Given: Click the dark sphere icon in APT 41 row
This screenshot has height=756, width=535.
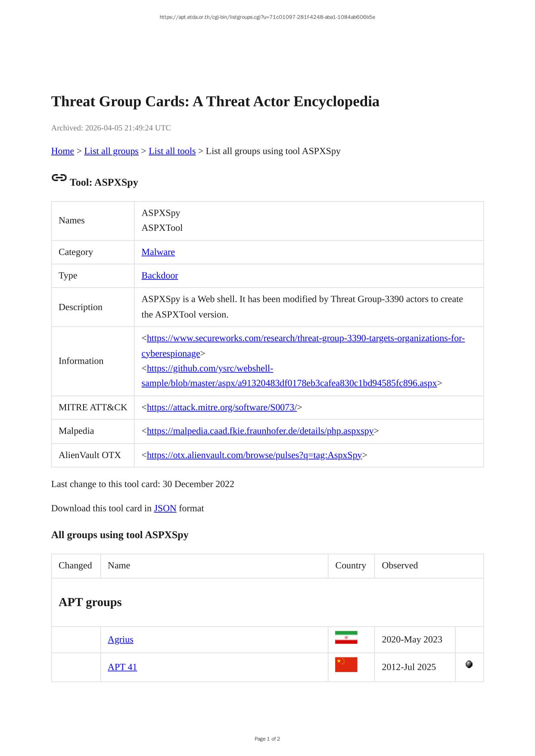Looking at the screenshot, I should click(x=469, y=664).
